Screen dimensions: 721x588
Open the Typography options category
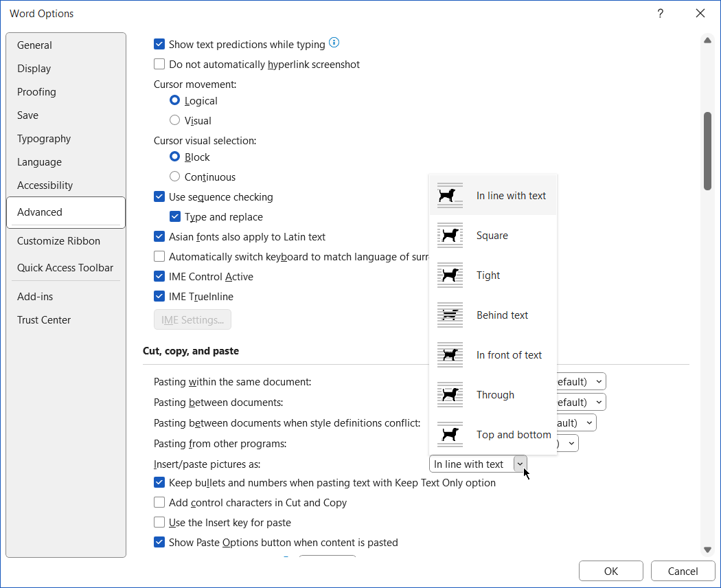pos(66,139)
